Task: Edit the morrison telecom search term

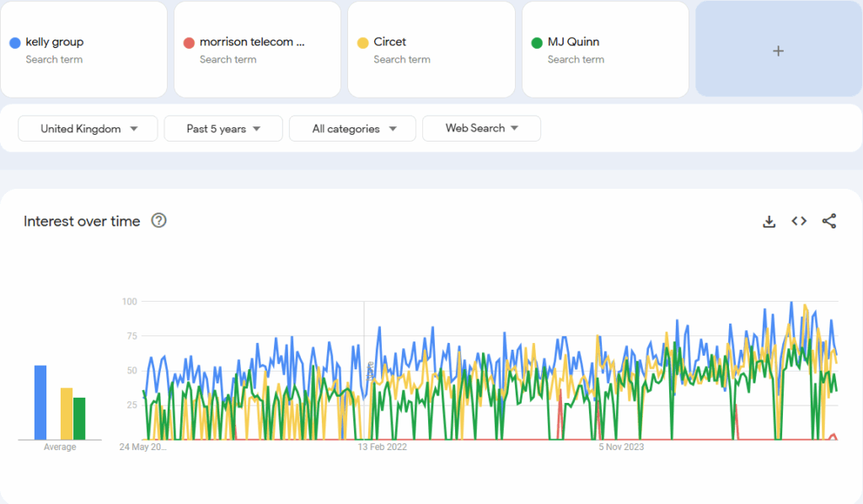Action: [251, 42]
